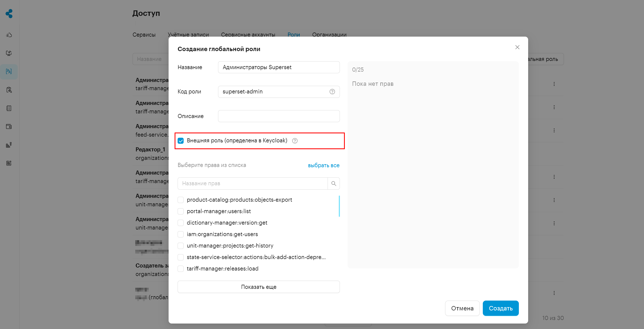This screenshot has width=644, height=329.
Task: Open the users access icon in the sidebar
Action: tap(9, 72)
